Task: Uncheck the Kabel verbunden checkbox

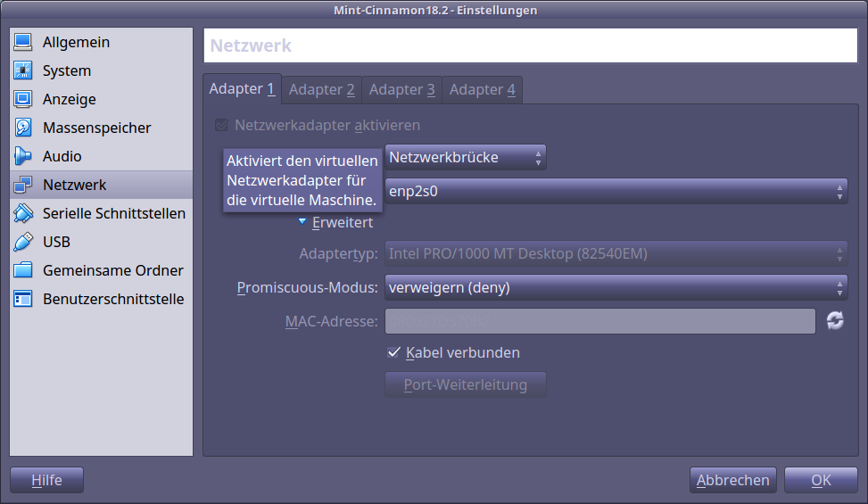Action: [x=393, y=352]
